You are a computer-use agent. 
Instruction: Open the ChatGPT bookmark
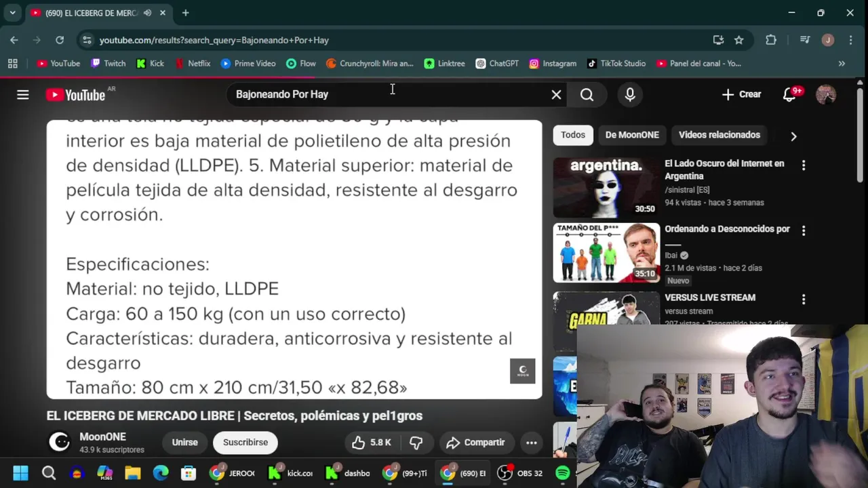point(497,63)
